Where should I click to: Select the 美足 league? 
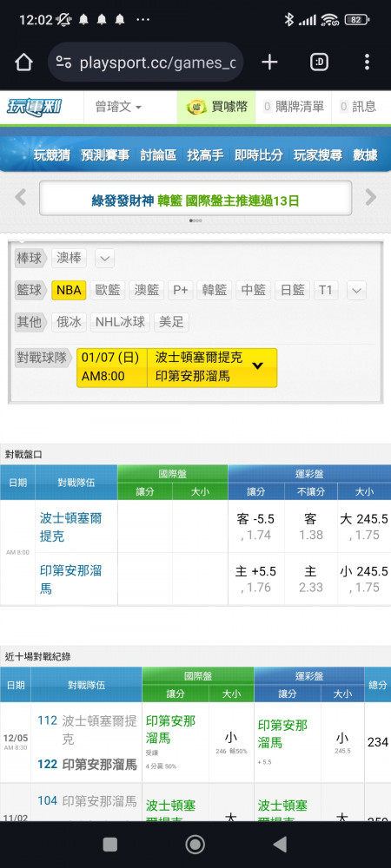click(171, 322)
